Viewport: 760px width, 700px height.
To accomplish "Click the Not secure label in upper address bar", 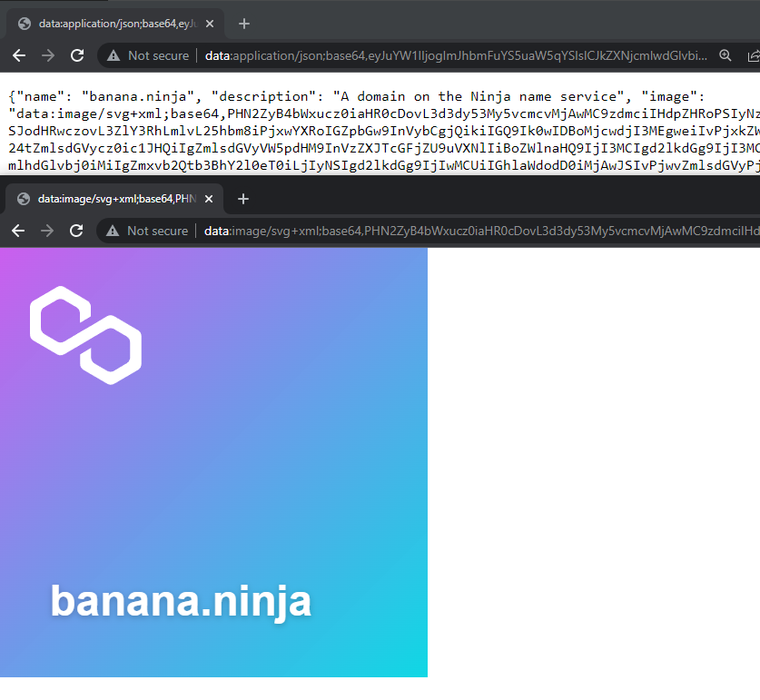I will click(x=159, y=55).
